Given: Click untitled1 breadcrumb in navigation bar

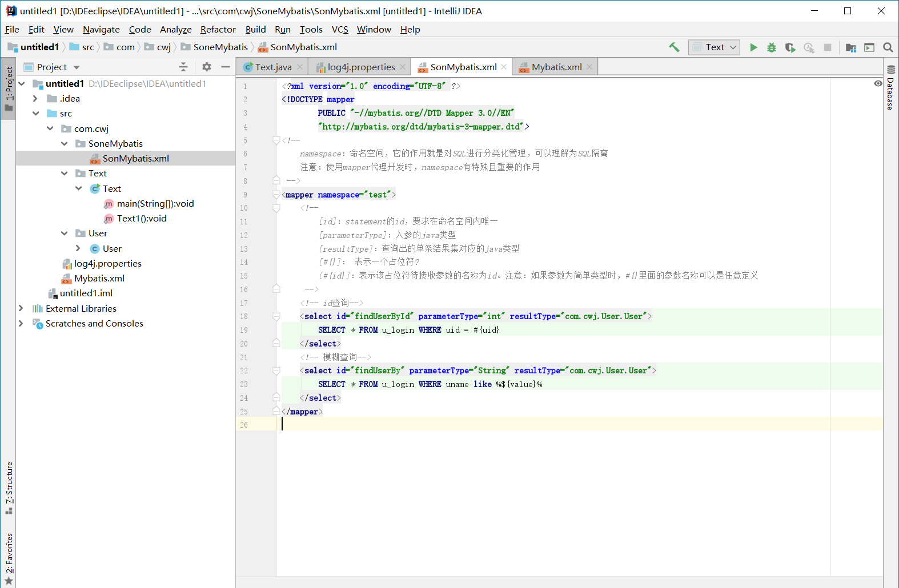Looking at the screenshot, I should 34,47.
